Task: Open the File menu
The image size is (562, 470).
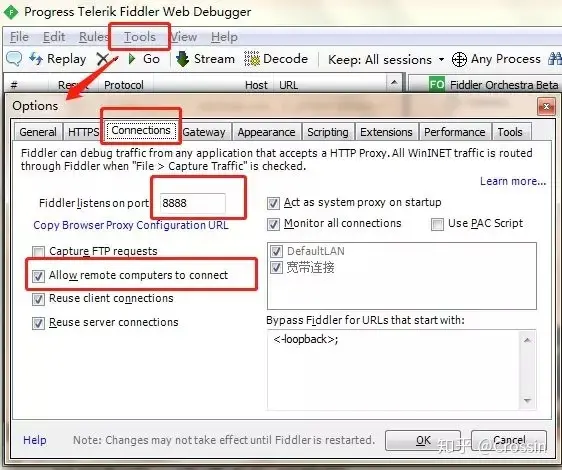Action: tap(19, 37)
